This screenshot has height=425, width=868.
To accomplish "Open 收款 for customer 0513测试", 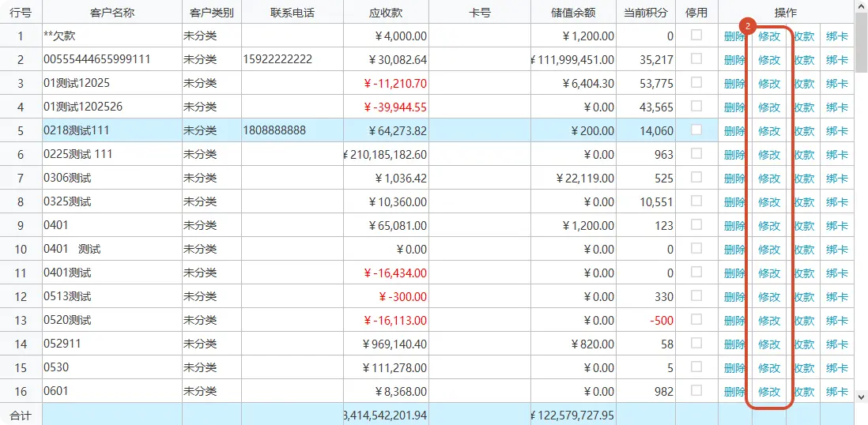I will coord(804,297).
